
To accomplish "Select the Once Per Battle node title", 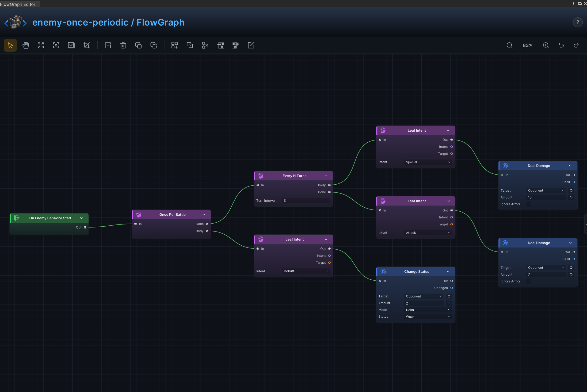I will 172,214.
